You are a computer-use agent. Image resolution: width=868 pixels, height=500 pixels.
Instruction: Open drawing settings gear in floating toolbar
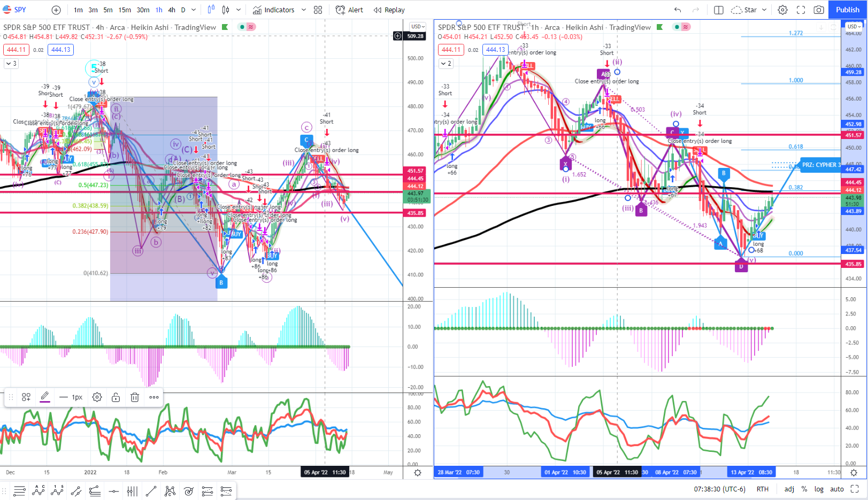(97, 397)
